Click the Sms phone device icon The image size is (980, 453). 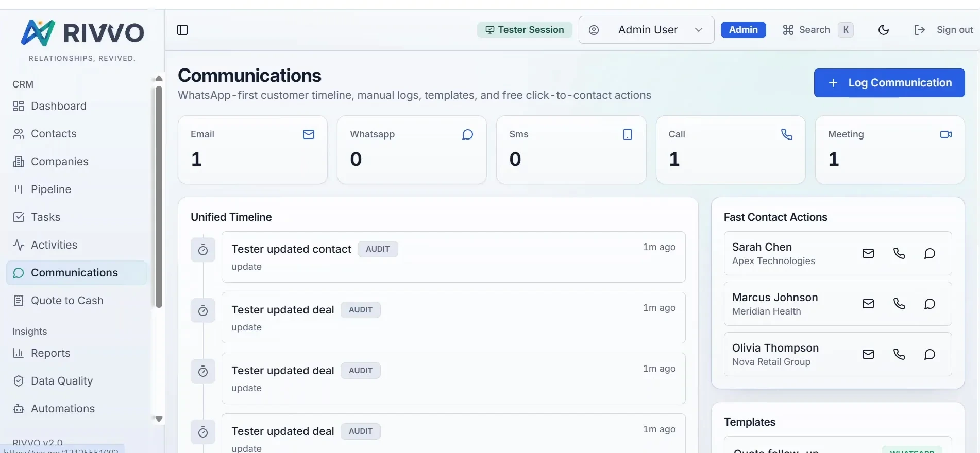tap(628, 134)
